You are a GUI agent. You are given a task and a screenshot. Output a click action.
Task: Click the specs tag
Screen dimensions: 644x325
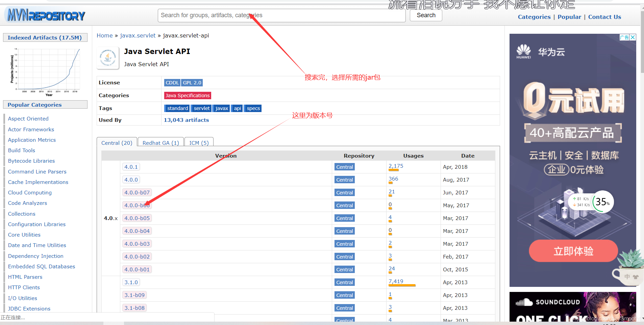click(253, 108)
